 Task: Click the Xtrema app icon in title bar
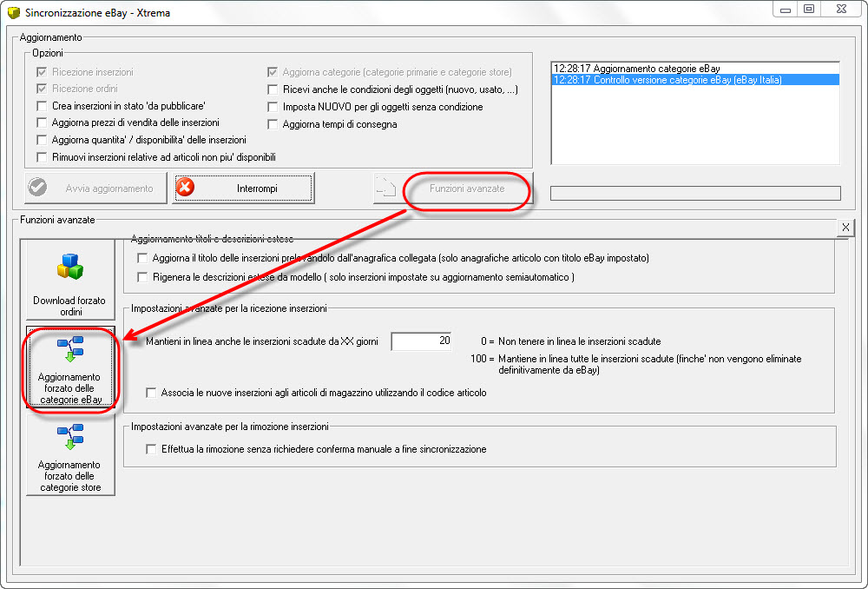[13, 12]
